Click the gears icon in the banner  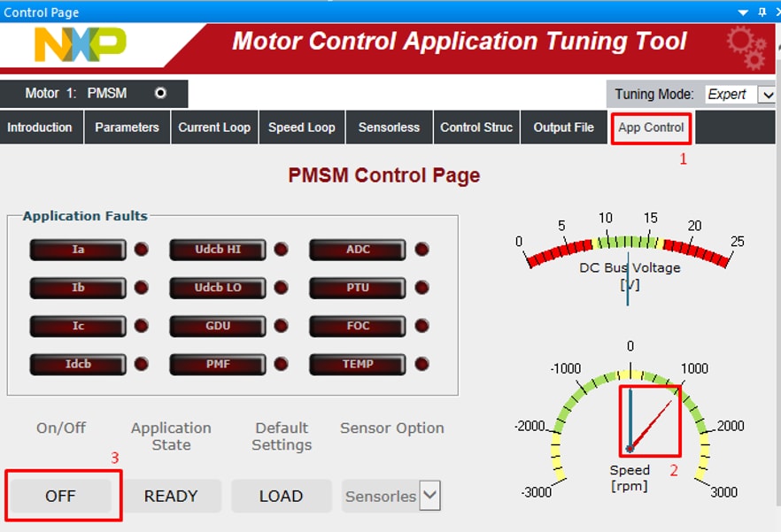[x=746, y=47]
